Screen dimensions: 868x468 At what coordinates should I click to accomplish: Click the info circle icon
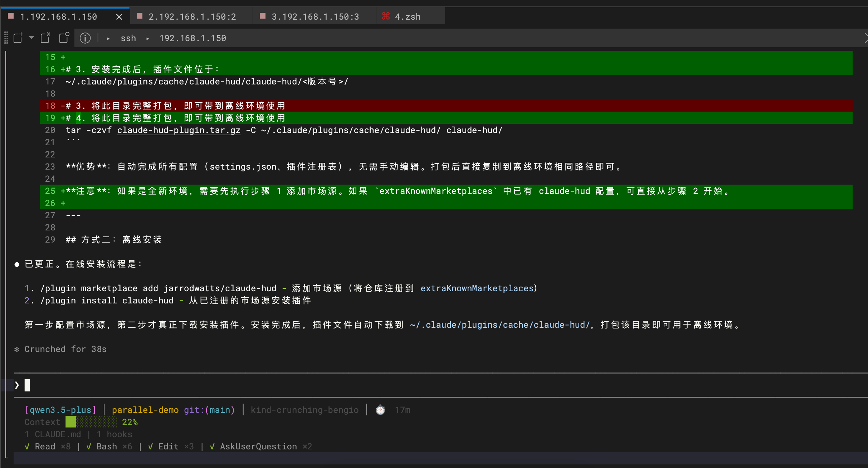pos(85,38)
